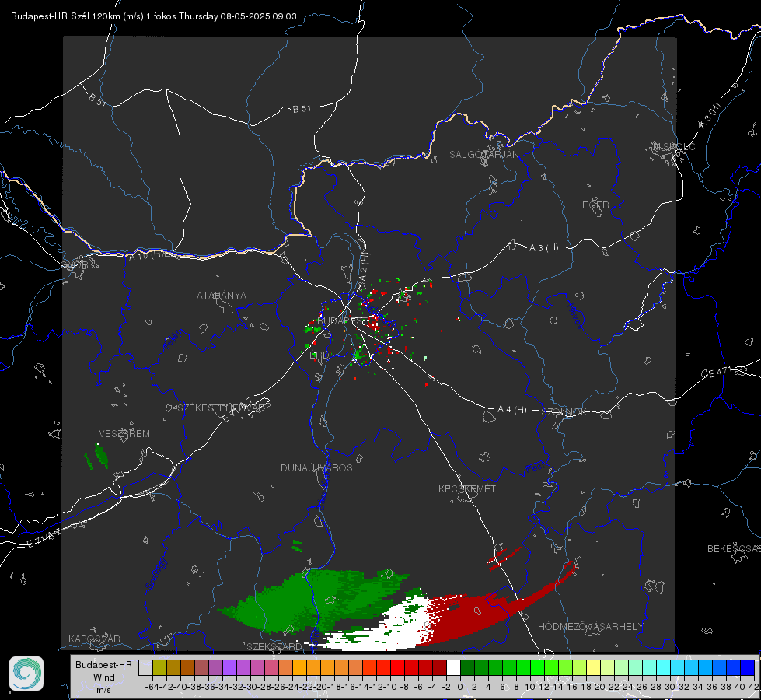Pick the grey first swatch of the legend
Viewport: 761px width, 700px height.
point(145,668)
